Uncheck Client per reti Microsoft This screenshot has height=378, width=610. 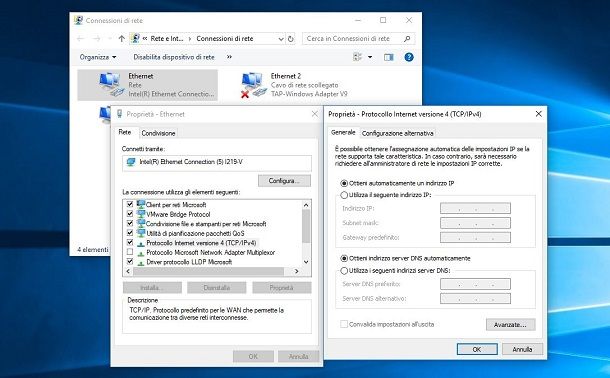coord(130,204)
